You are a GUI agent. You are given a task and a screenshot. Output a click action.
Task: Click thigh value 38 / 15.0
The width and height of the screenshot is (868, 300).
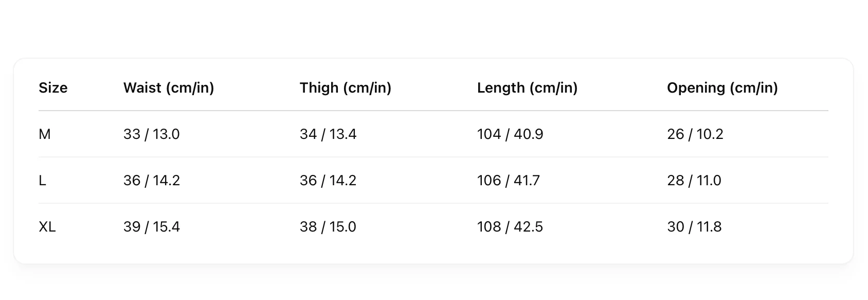328,227
